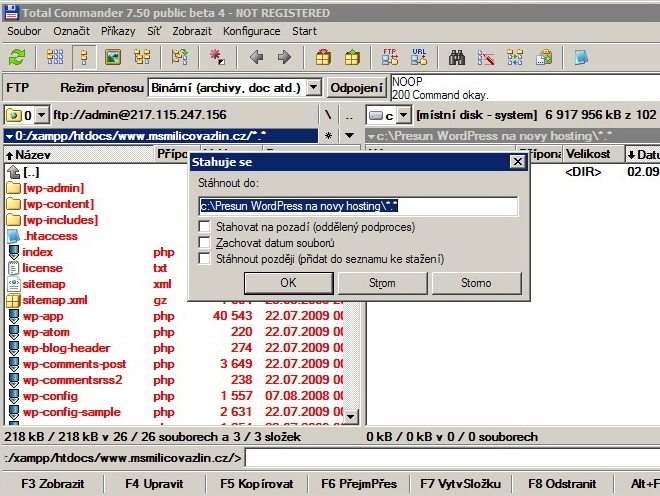Select the full details view toolbar icon
The width and height of the screenshot is (660, 496).
coord(84,57)
